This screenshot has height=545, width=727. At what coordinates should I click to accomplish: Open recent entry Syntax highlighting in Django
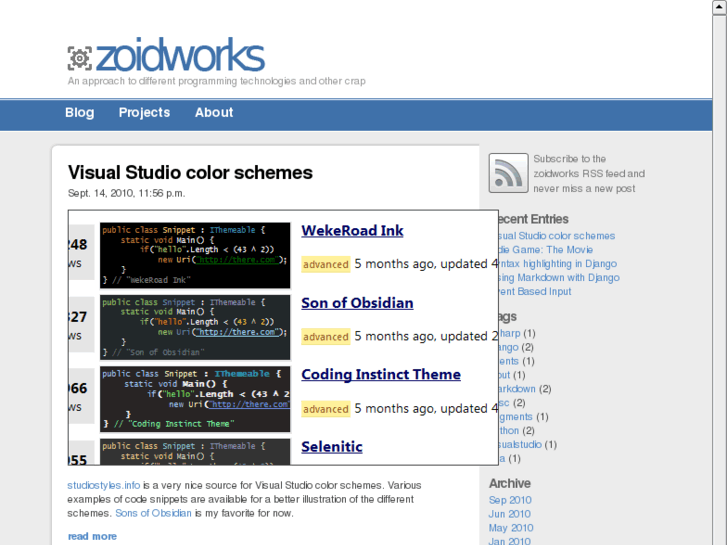point(558,263)
